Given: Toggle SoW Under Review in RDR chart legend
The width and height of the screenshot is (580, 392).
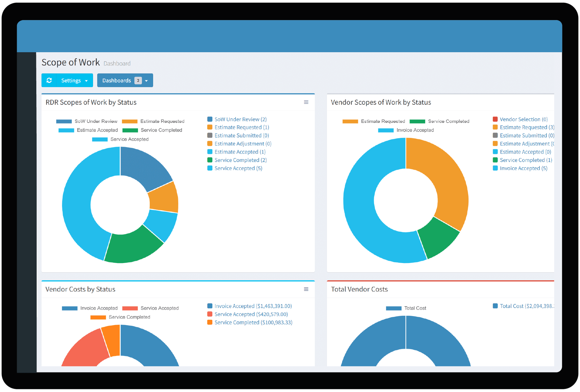Looking at the screenshot, I should (87, 121).
